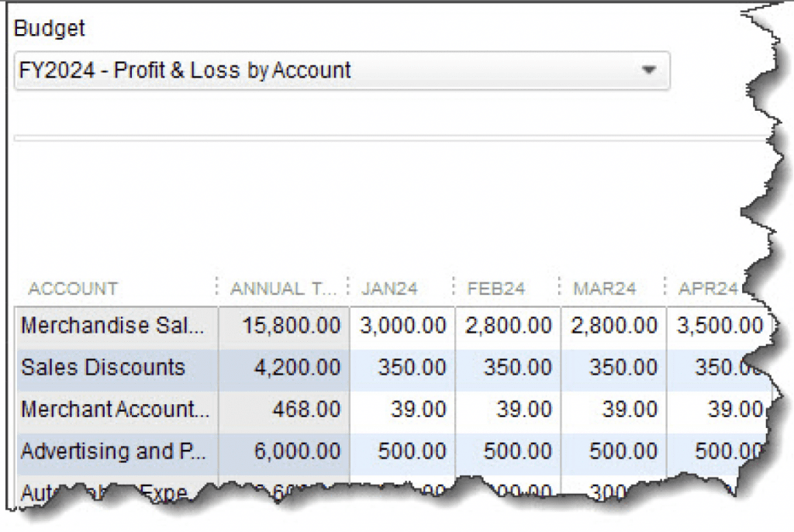Edit Merchandise Sales JAN24 cell 3,000.00
The image size is (794, 532).
pos(402,326)
